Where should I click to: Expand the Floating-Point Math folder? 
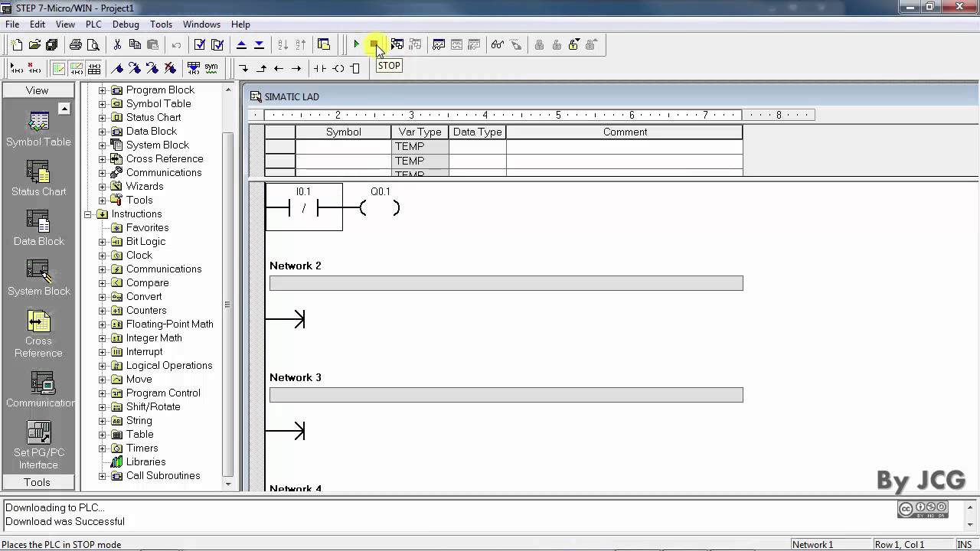[x=103, y=324]
